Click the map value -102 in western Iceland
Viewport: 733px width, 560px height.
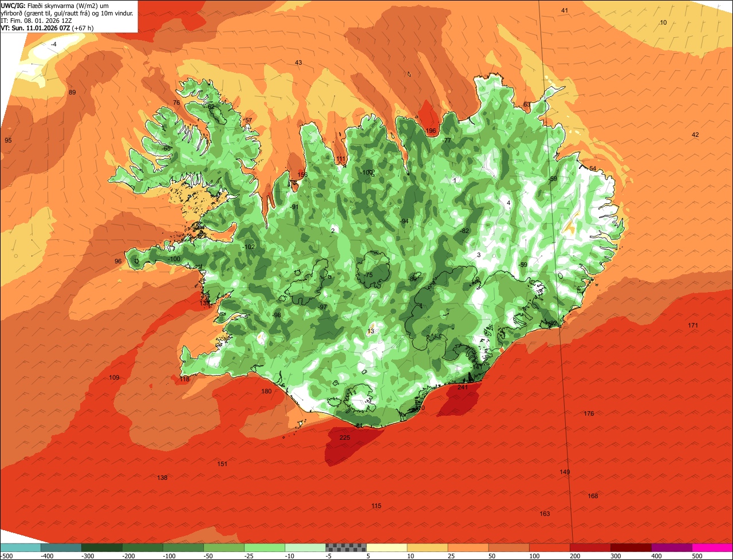pyautogui.click(x=249, y=247)
